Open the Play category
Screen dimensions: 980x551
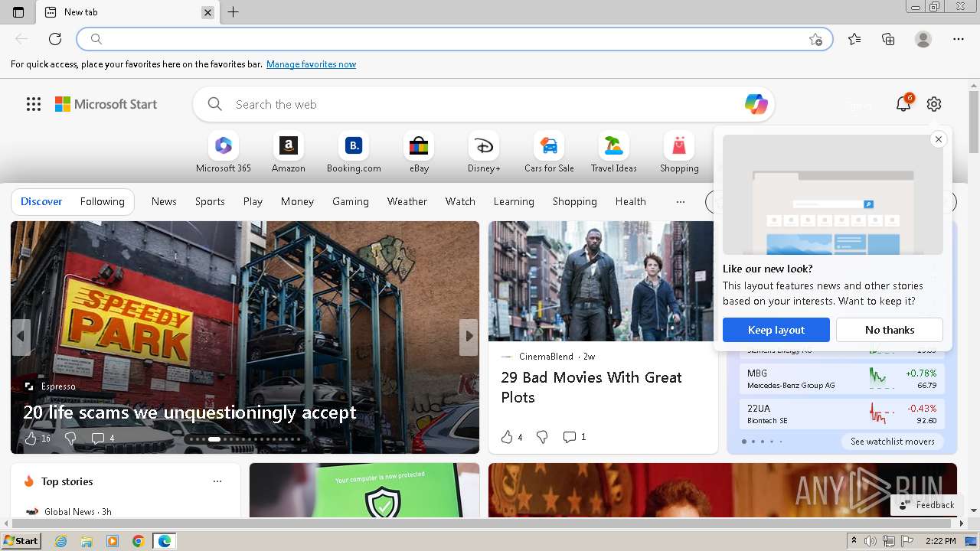pyautogui.click(x=253, y=202)
